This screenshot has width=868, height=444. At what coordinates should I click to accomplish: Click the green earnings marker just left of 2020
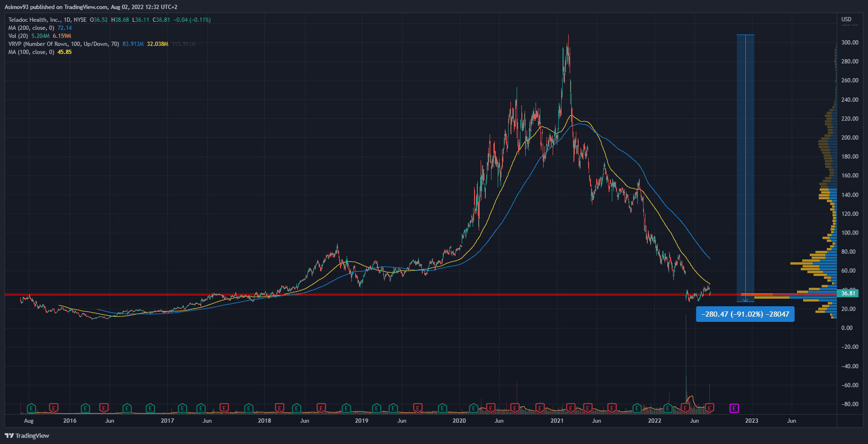pos(442,408)
